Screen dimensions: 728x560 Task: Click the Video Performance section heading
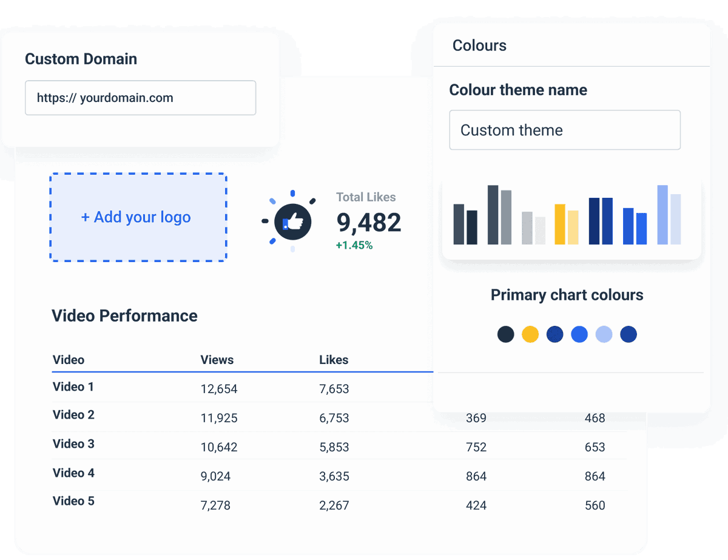124,316
